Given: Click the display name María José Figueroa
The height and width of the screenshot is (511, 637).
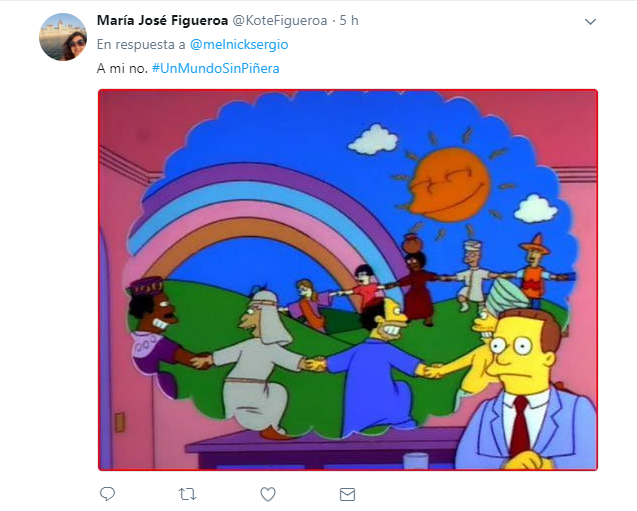Looking at the screenshot, I should (162, 20).
